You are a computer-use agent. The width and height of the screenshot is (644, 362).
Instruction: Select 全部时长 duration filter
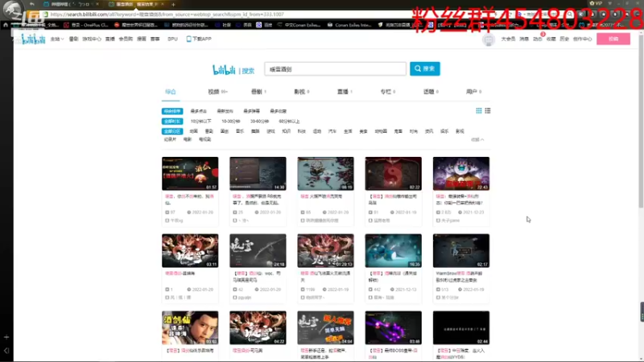(x=172, y=121)
